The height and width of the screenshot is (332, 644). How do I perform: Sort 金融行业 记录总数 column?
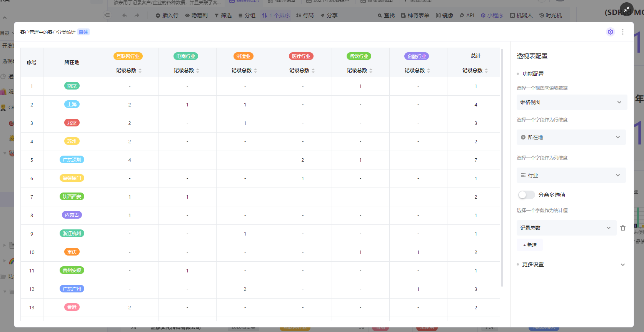point(429,71)
